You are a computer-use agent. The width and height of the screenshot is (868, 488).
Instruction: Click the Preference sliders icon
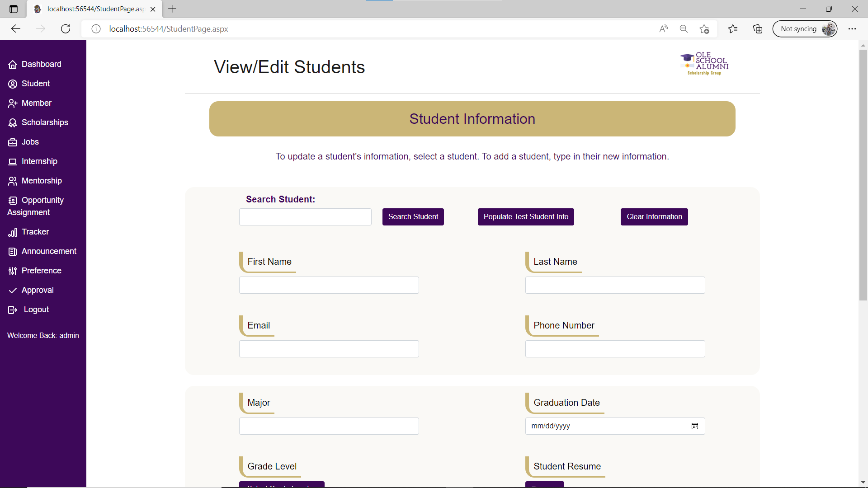click(13, 271)
